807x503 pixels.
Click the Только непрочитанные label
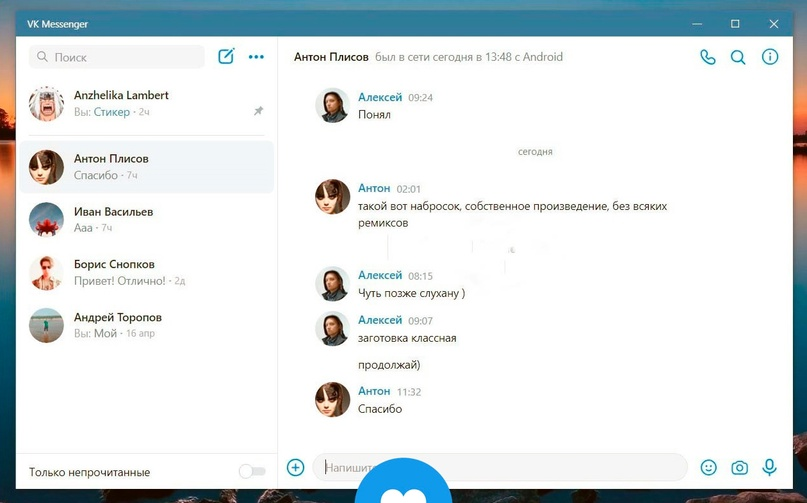90,472
